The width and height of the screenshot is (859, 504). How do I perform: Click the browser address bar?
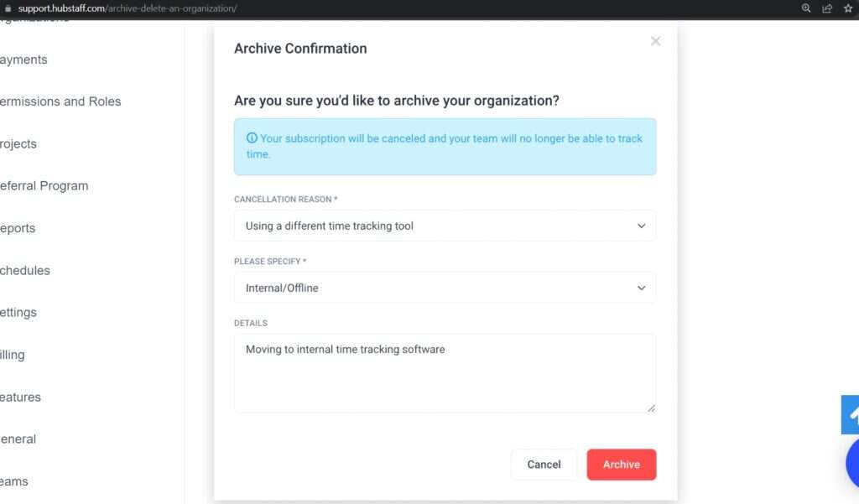(126, 9)
